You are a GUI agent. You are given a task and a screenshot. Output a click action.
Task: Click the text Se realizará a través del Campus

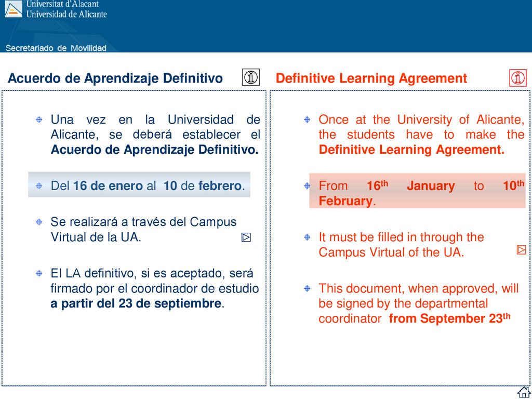143,222
